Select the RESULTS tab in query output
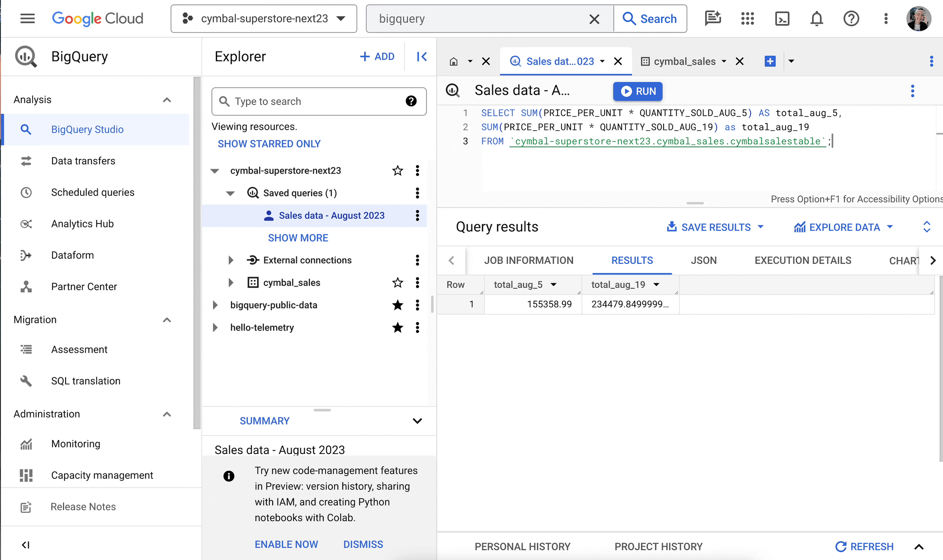 pyautogui.click(x=631, y=260)
